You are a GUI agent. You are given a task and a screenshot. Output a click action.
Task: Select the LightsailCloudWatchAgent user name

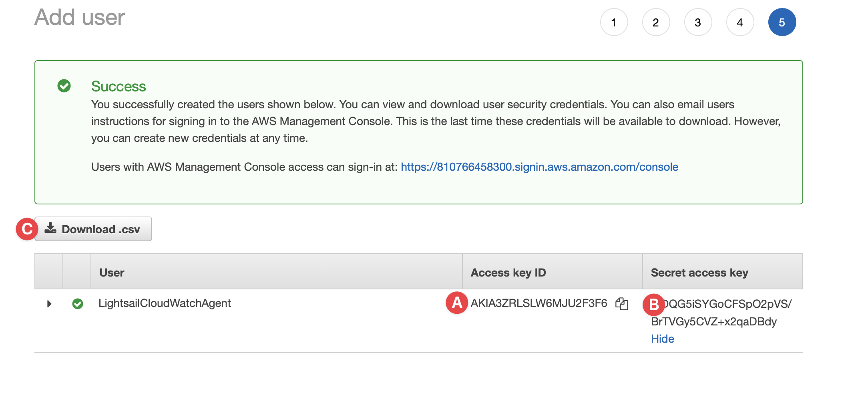(x=165, y=303)
